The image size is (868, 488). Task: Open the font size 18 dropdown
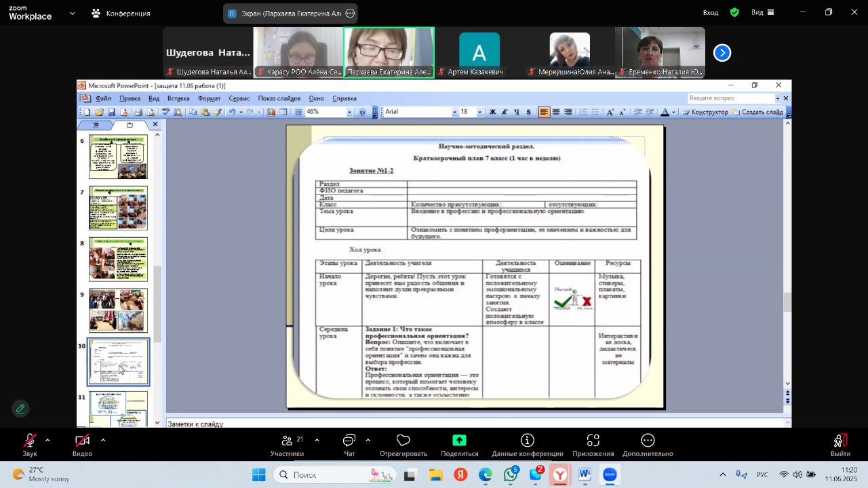479,113
